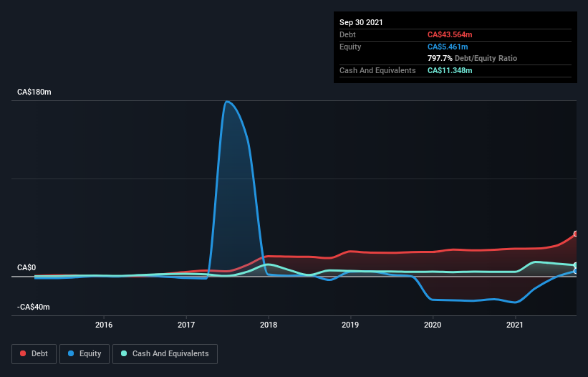Image resolution: width=588 pixels, height=377 pixels.
Task: Click the 2021 x-axis label
Action: tap(515, 325)
